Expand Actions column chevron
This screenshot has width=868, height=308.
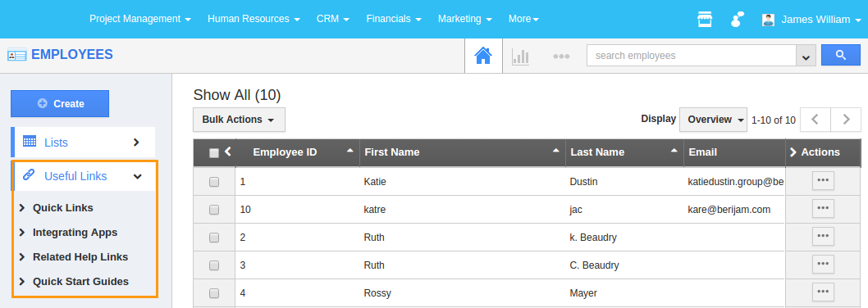click(793, 152)
